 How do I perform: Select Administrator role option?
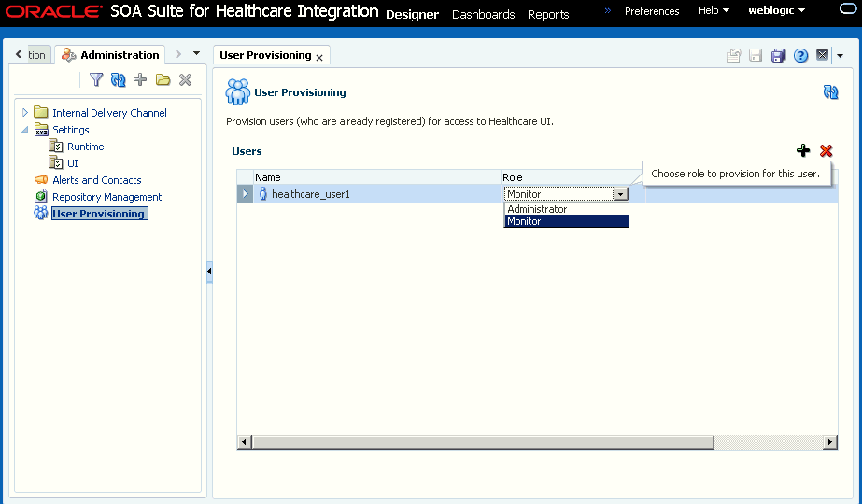pos(566,209)
